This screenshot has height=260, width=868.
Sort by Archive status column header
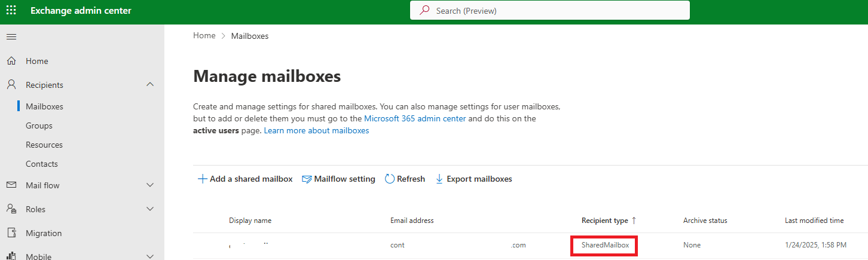pyautogui.click(x=705, y=221)
